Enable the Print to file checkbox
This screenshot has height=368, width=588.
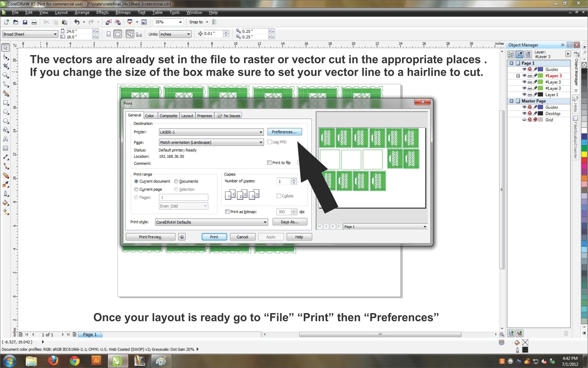[x=269, y=163]
